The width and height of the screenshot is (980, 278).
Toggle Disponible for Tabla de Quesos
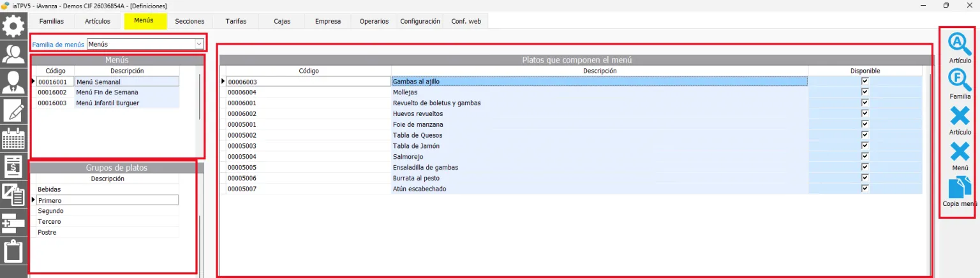click(x=865, y=135)
